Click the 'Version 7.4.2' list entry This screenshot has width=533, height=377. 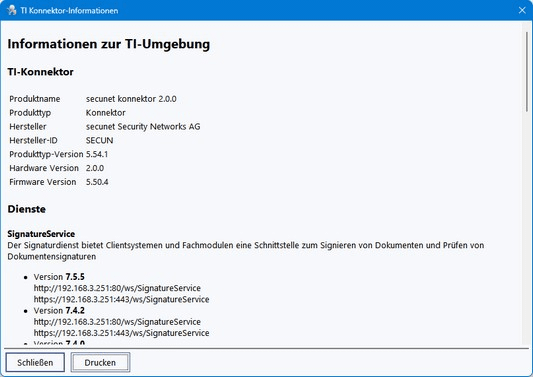point(59,310)
